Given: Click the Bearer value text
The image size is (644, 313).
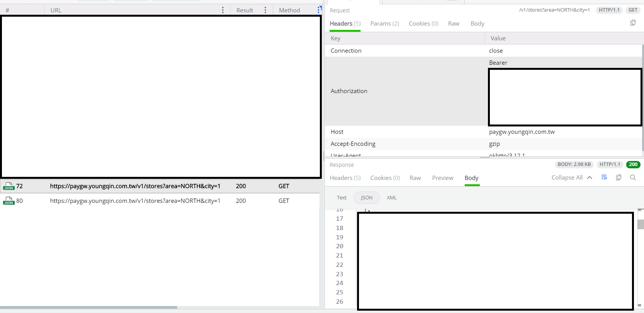Looking at the screenshot, I should point(498,63).
